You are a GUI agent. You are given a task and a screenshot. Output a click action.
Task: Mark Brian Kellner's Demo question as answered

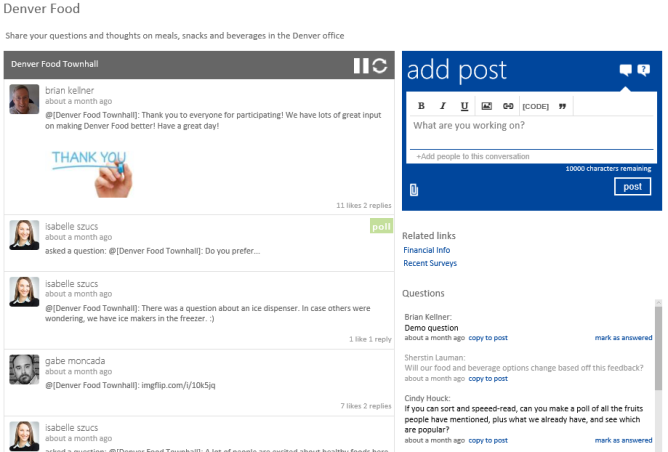click(622, 339)
